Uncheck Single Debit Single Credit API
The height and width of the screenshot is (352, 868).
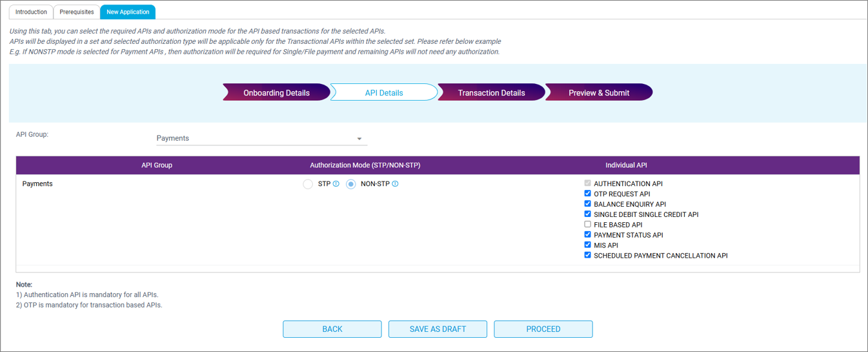(x=587, y=214)
